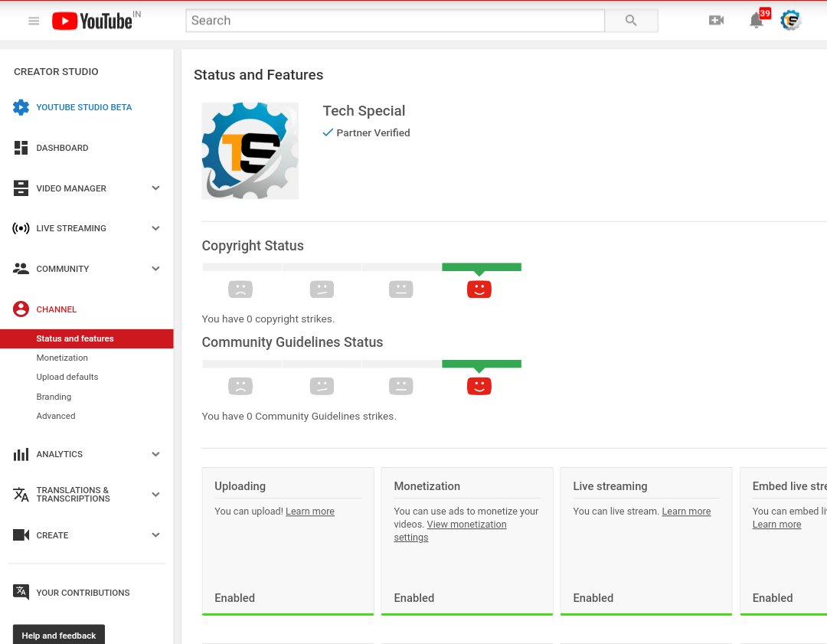Viewport: 827px width, 644px height.
Task: Click Help and feedback button
Action: [x=58, y=635]
